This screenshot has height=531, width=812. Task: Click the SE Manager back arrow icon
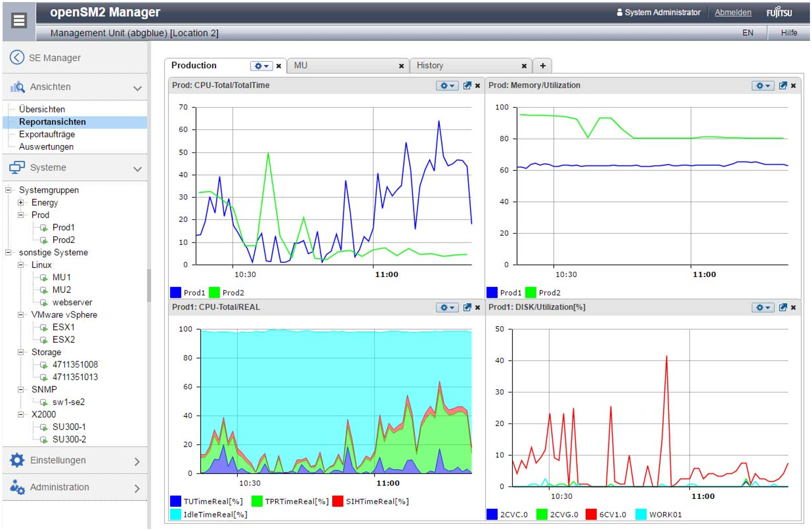[x=17, y=58]
